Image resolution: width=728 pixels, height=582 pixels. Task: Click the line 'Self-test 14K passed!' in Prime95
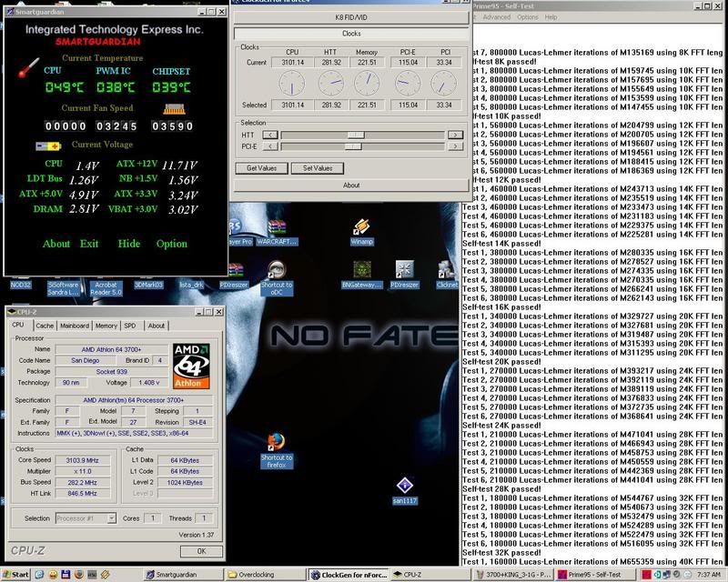coord(501,243)
